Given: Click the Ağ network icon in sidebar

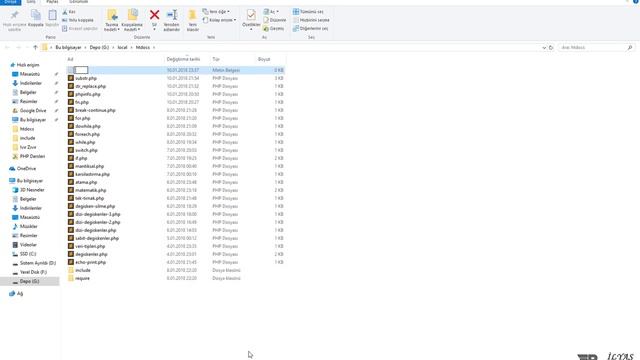Looking at the screenshot, I should [12, 293].
